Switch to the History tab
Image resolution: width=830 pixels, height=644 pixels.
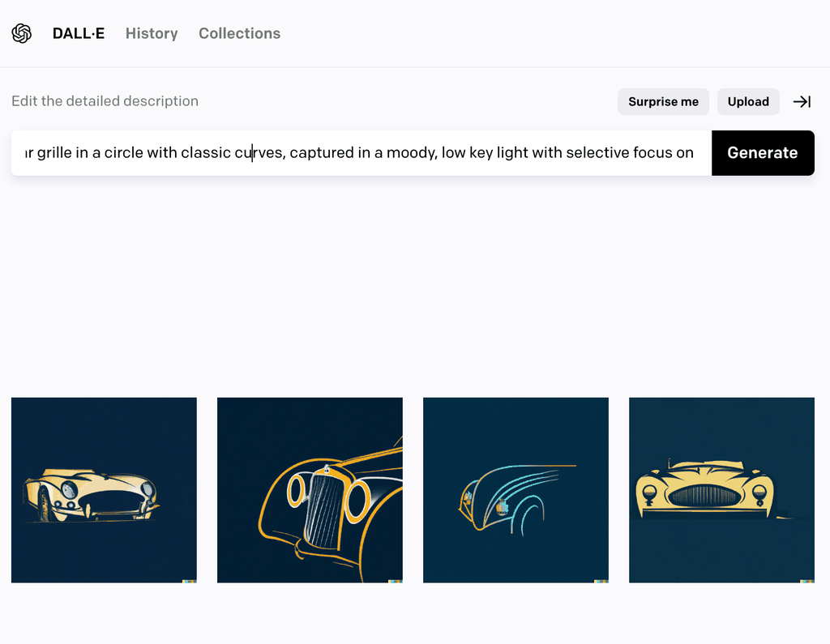152,33
